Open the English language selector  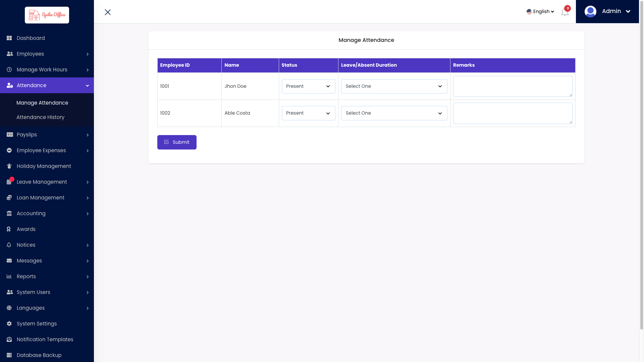point(540,11)
